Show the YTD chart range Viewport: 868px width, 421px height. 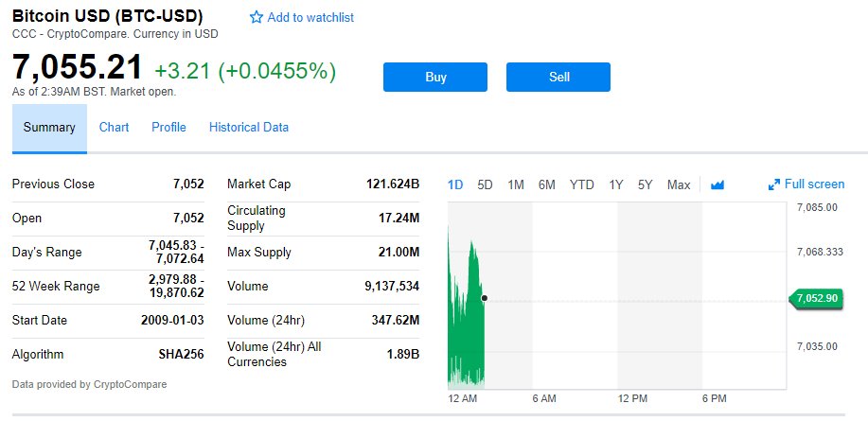(582, 184)
